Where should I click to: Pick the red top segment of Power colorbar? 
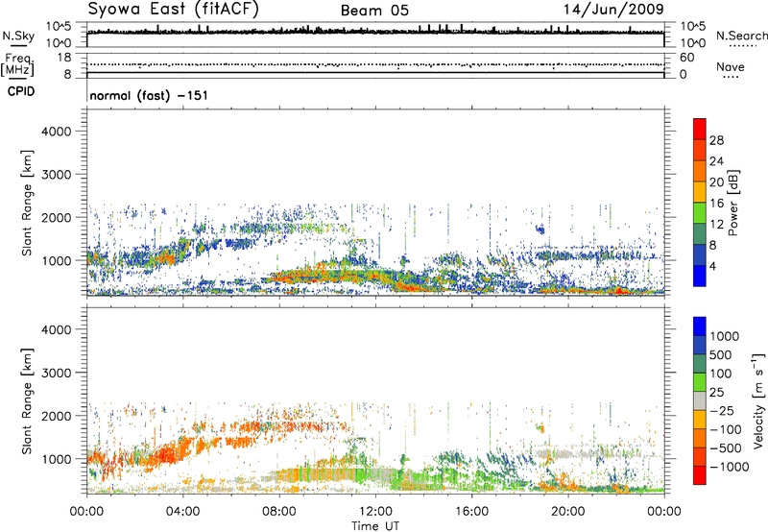(700, 129)
